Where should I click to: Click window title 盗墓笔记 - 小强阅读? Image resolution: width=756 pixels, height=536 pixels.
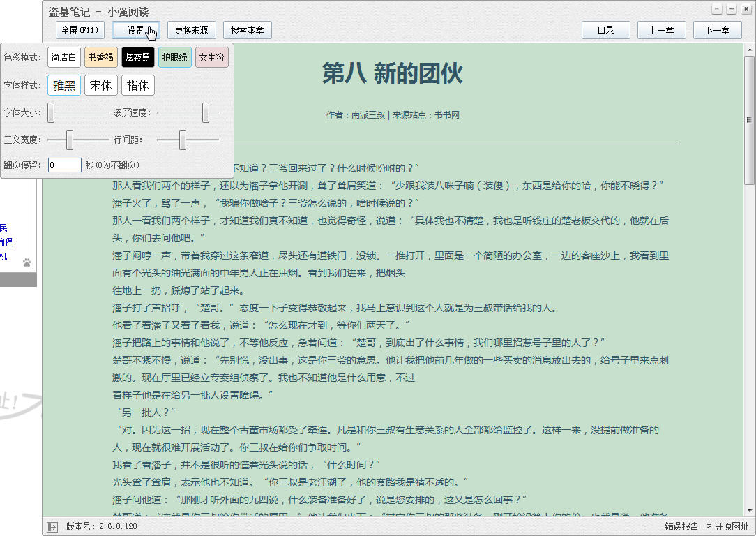coord(98,12)
